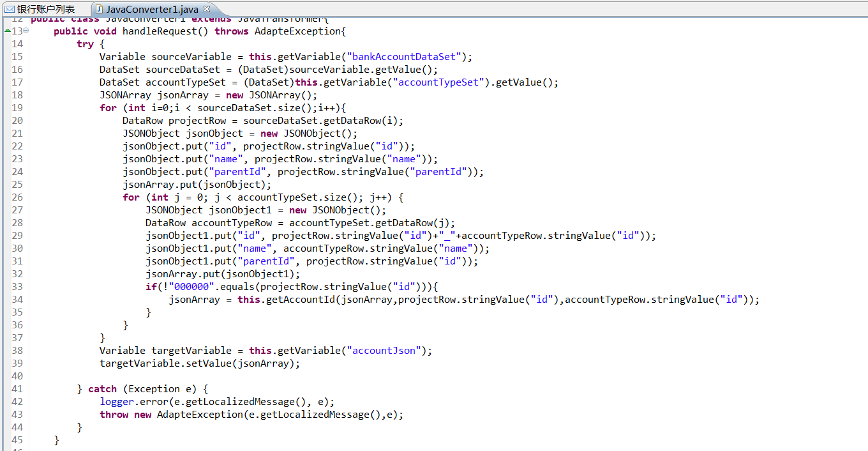
Task: Select the JavaConverter1.java editor tab
Action: click(x=151, y=9)
